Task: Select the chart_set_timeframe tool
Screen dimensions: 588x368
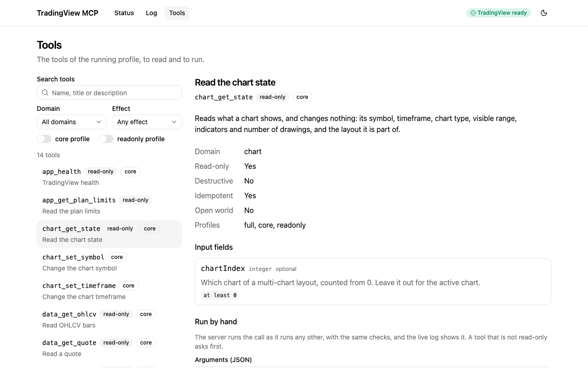Action: (109, 291)
